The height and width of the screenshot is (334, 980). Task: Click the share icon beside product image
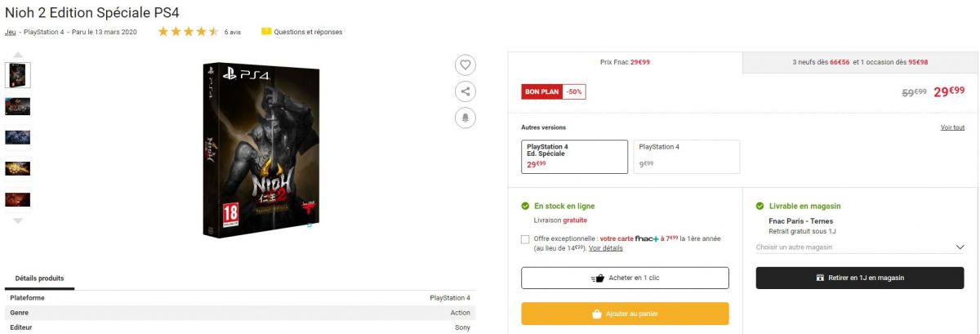pos(465,91)
